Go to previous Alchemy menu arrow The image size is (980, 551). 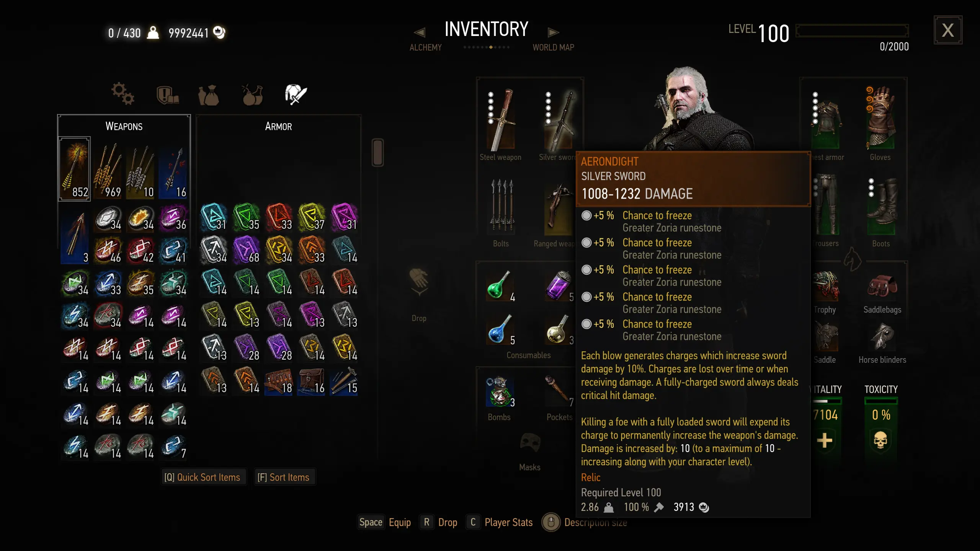click(420, 33)
